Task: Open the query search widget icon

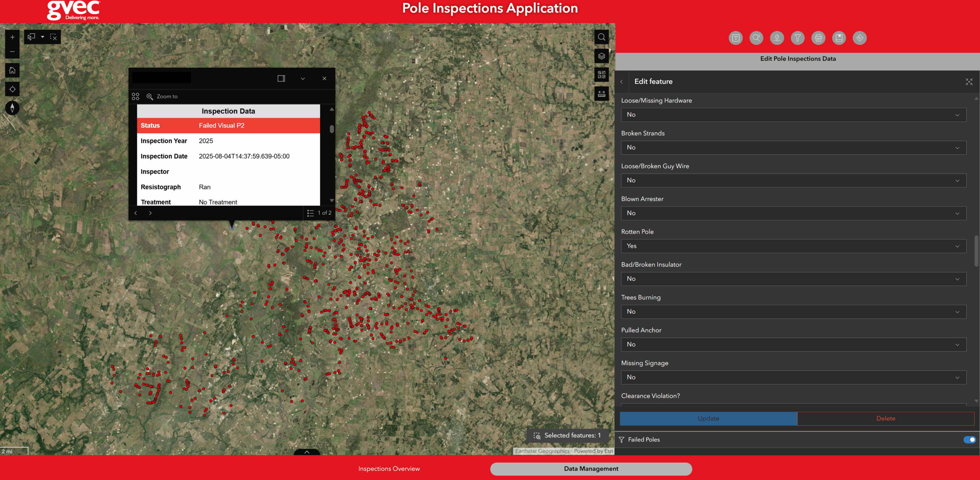Action: point(756,38)
